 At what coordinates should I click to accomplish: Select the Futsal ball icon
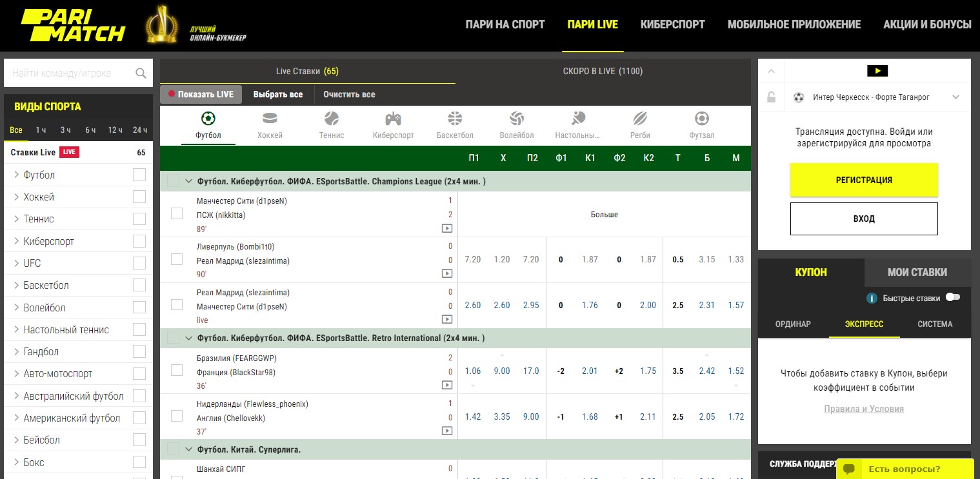coord(702,119)
